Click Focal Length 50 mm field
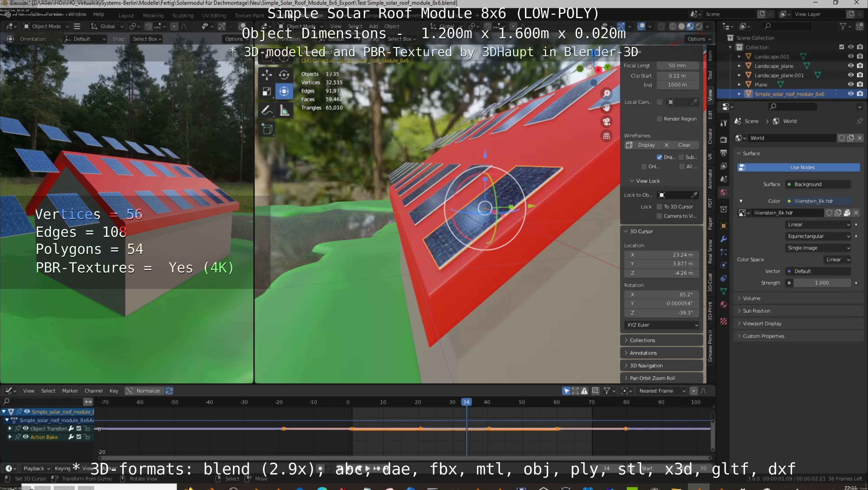The height and width of the screenshot is (490, 868). pyautogui.click(x=677, y=66)
